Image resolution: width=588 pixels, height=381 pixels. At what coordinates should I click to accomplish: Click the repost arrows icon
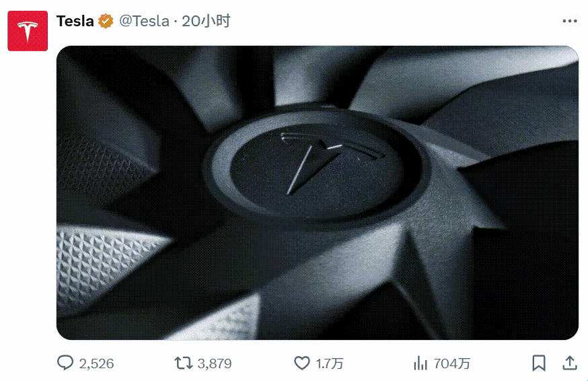184,363
